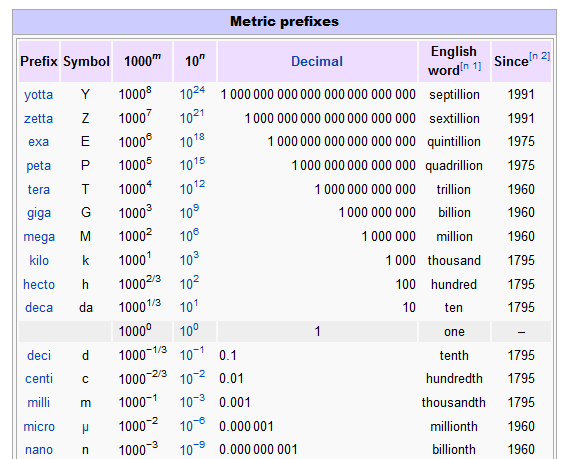Open the 10^-9 power link

tap(192, 449)
